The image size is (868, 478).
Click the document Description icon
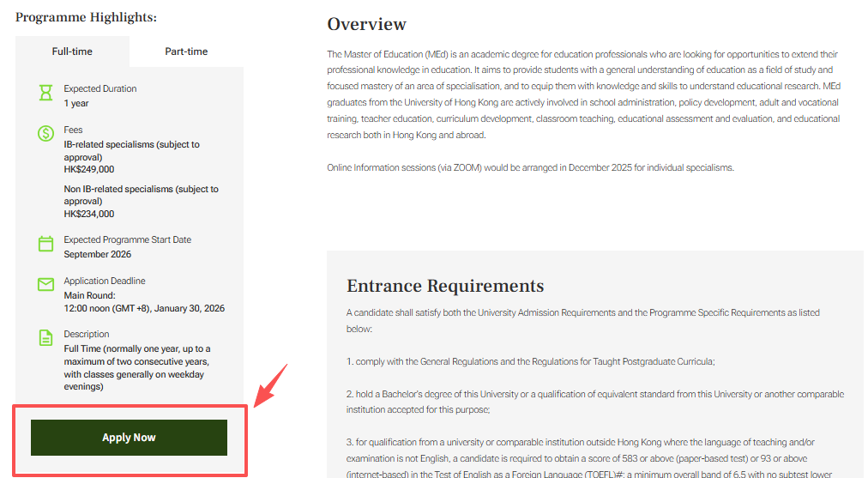(45, 338)
